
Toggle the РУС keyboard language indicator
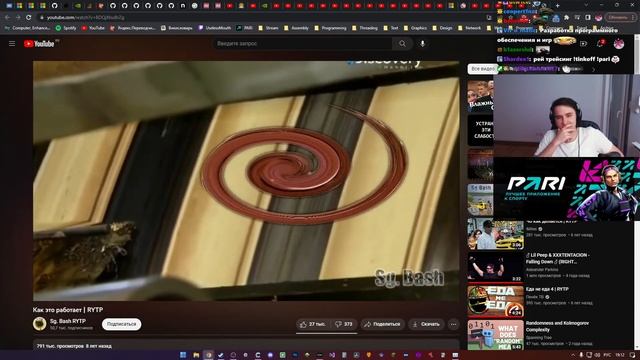click(607, 355)
